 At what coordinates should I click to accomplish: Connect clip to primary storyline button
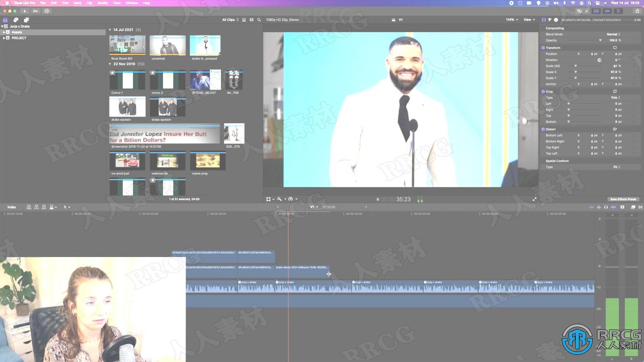(x=29, y=207)
